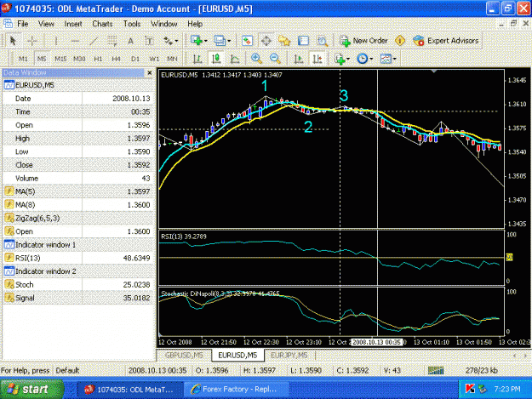Switch chart to MN timeframe
Image resolution: width=532 pixels, height=399 pixels.
[172, 59]
